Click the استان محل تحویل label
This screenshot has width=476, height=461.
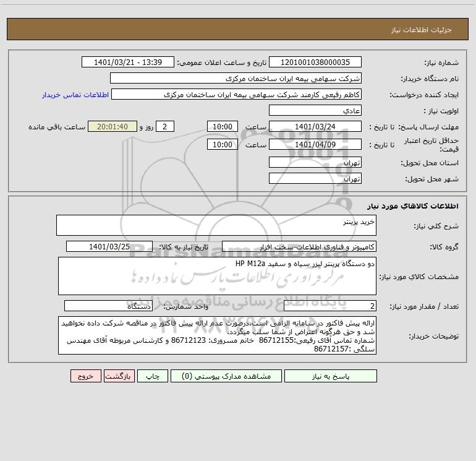pyautogui.click(x=430, y=163)
